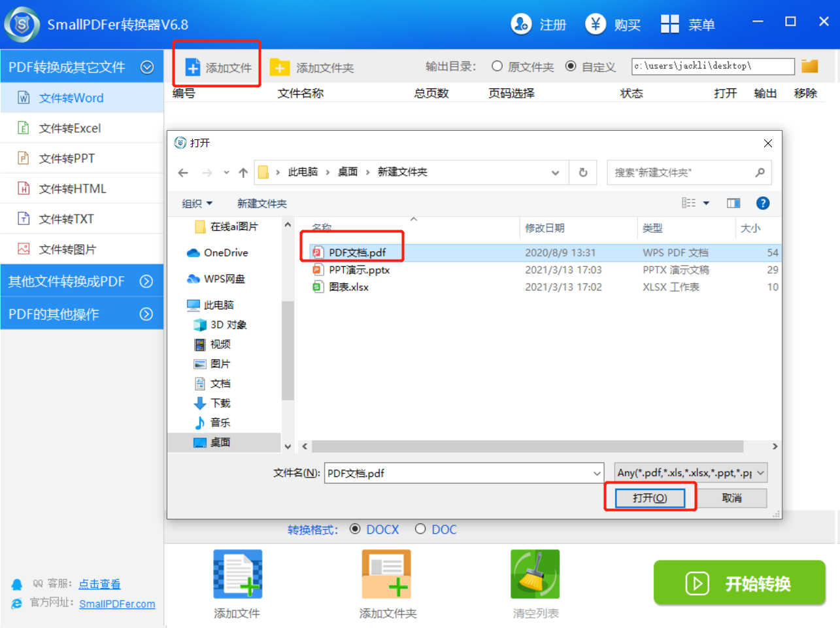The image size is (840, 628).
Task: Sort files by 修改日期 column header
Action: tap(578, 228)
